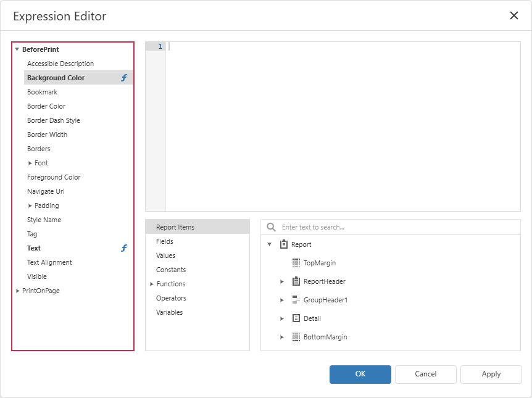This screenshot has height=398, width=532.
Task: Select the Navigate Url property
Action: 78,191
